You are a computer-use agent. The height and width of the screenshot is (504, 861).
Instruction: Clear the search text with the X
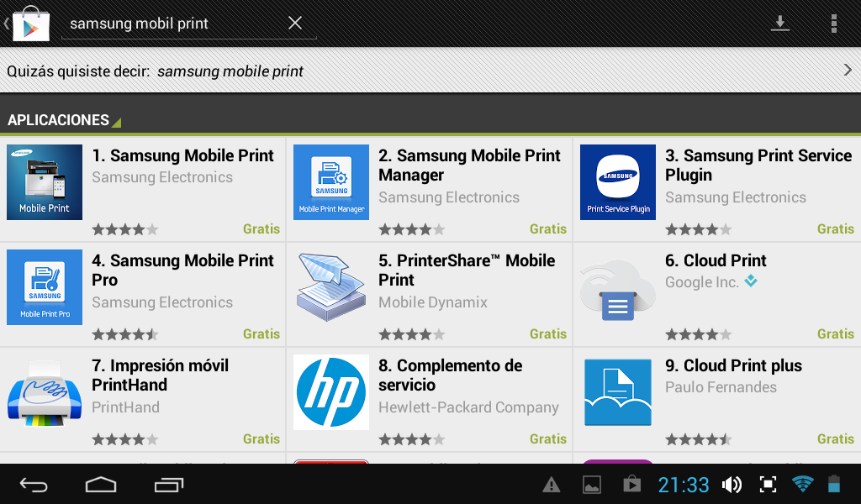point(295,23)
